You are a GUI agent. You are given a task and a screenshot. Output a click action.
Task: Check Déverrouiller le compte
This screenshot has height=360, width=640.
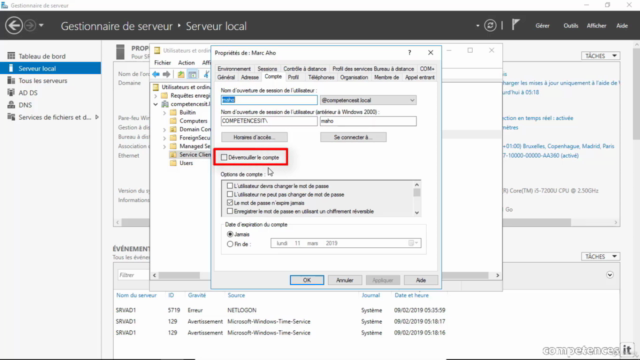coord(224,157)
